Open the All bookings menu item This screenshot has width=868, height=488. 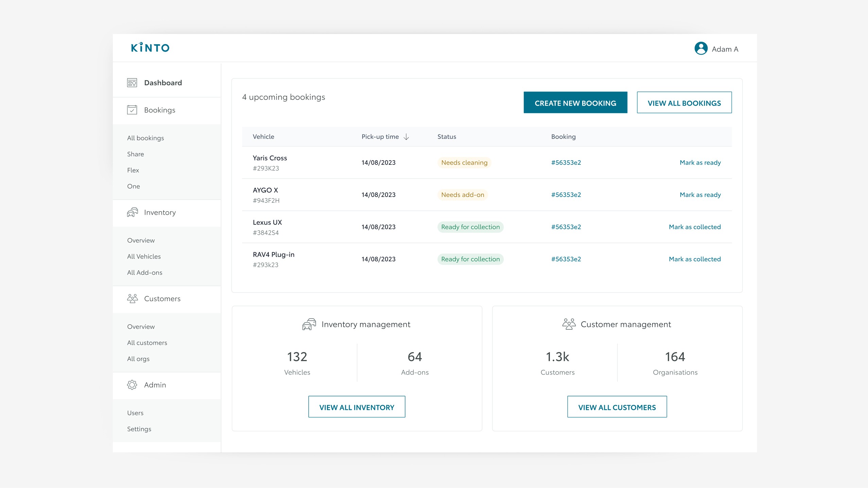coord(145,138)
